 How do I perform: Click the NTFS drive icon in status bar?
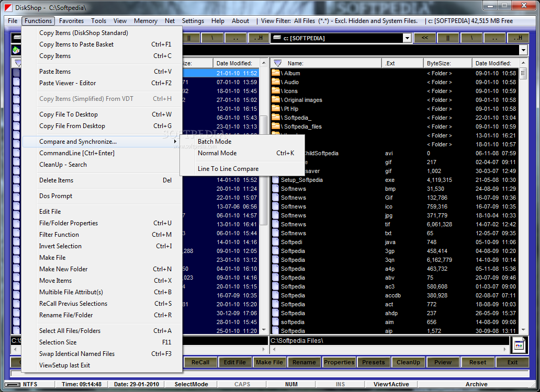pyautogui.click(x=13, y=385)
